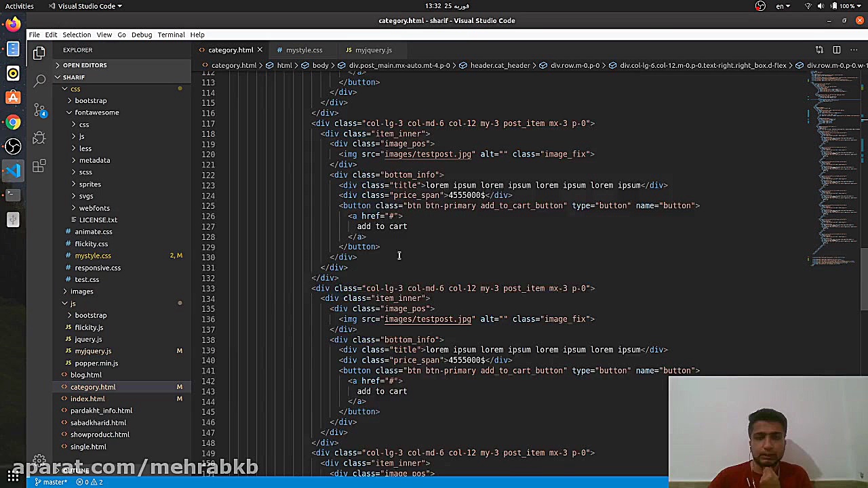Expand the images folder
Screen dimensions: 868x488
[81, 291]
